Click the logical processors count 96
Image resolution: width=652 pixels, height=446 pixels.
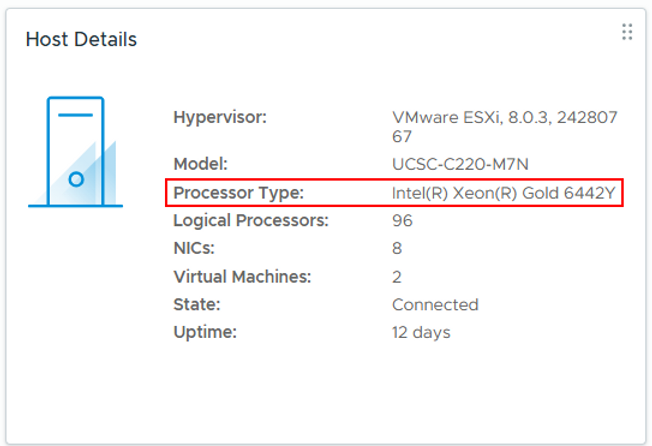point(403,220)
